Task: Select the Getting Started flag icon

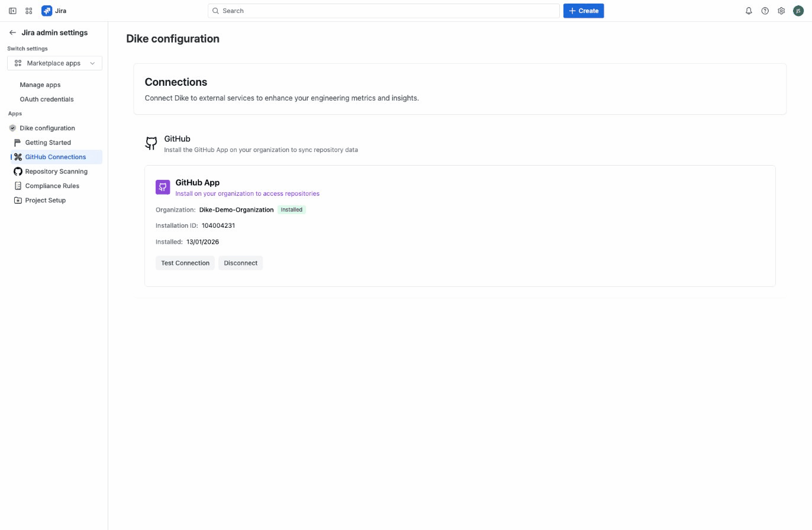Action: tap(17, 142)
